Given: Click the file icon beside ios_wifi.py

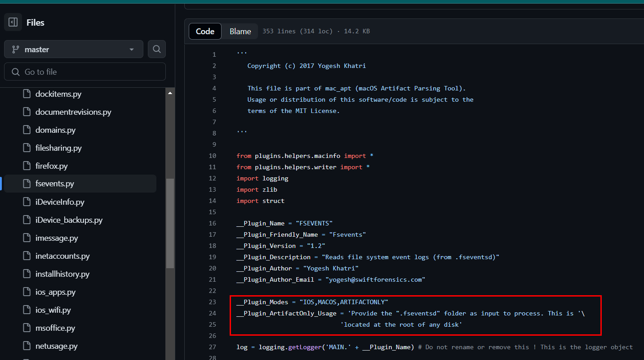Looking at the screenshot, I should [27, 310].
